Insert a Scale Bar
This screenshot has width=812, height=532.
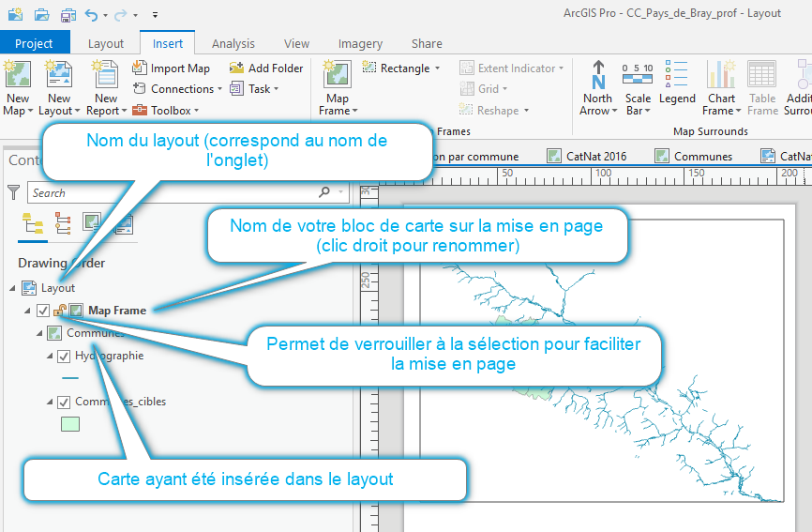638,87
